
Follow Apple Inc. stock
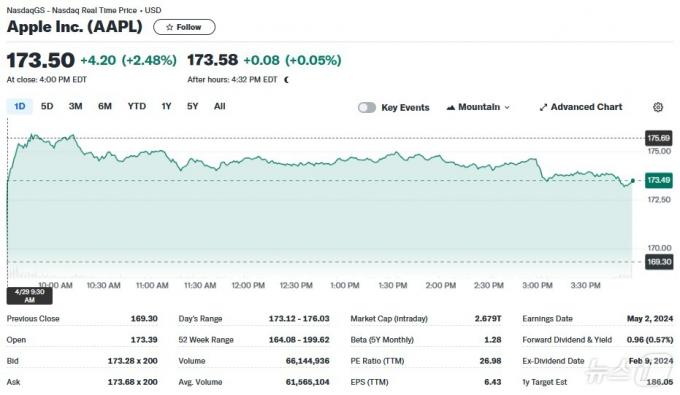tap(184, 27)
